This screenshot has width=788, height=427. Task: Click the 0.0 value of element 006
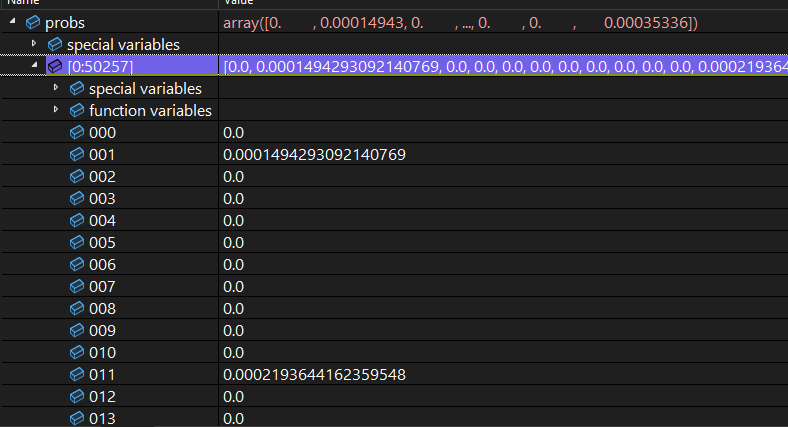click(x=234, y=264)
